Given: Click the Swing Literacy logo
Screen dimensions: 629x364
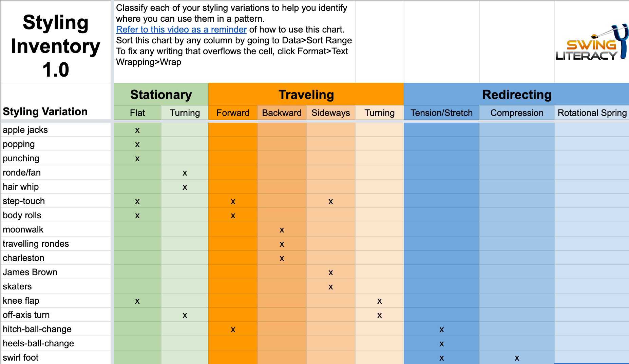Looking at the screenshot, I should pyautogui.click(x=592, y=44).
